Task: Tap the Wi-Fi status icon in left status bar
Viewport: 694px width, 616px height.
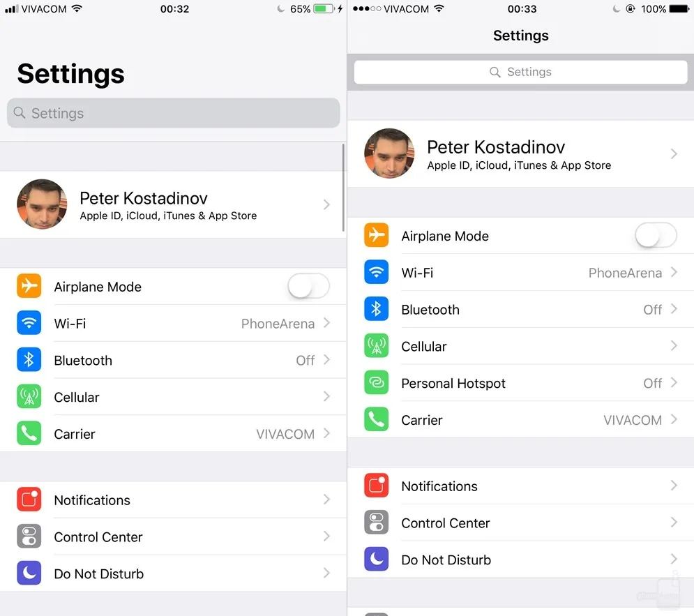Action: 77,8
